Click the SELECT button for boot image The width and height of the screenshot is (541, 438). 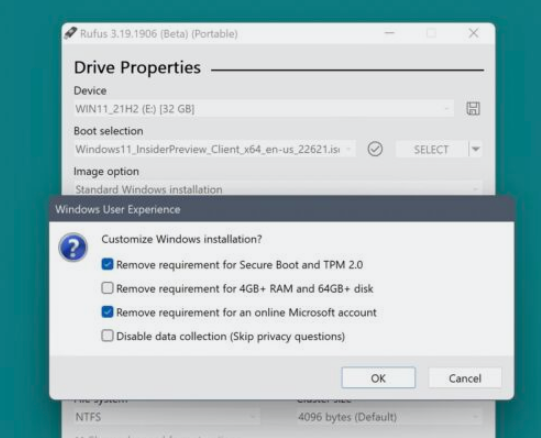pyautogui.click(x=431, y=149)
